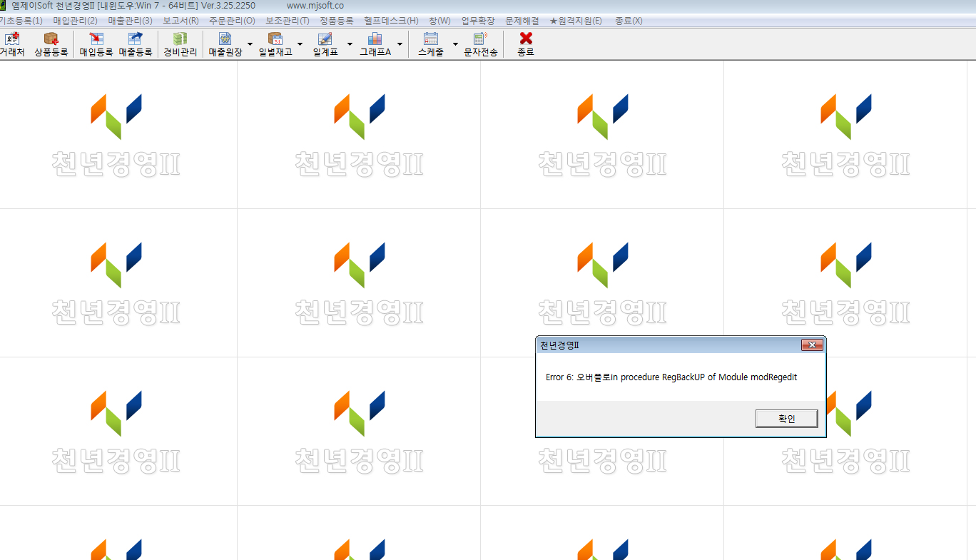Screen dimensions: 976x560
Task: Open the 업무확장 menu
Action: 478,21
